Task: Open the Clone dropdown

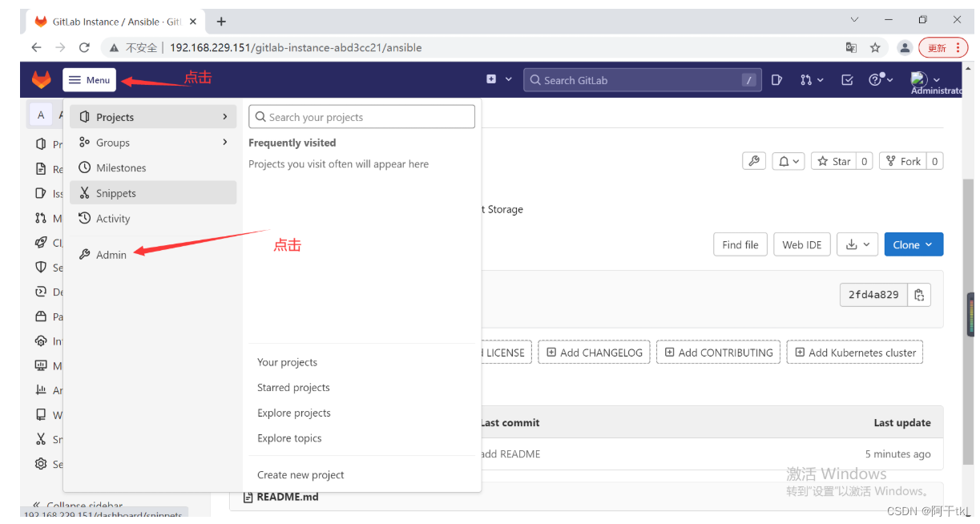Action: (x=913, y=244)
